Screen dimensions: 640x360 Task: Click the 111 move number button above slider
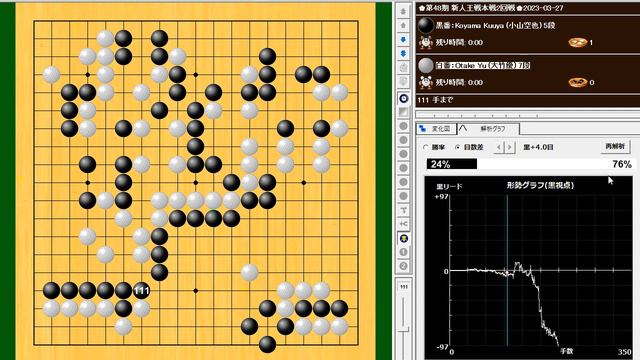[404, 287]
